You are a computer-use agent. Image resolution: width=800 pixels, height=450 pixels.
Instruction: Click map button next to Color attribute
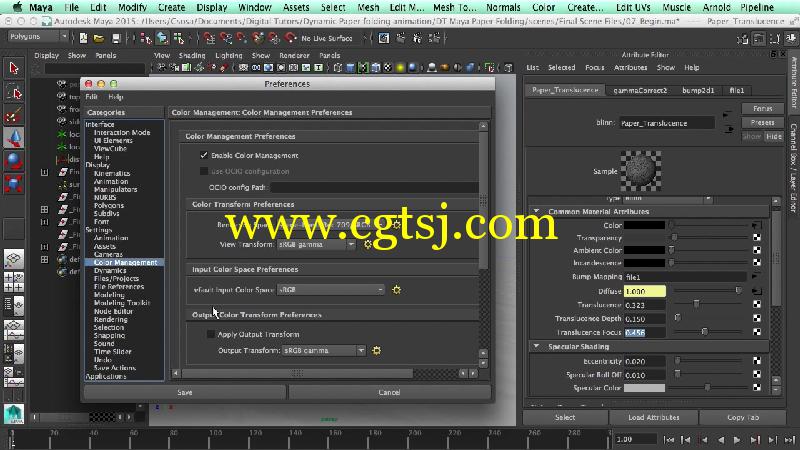pyautogui.click(x=757, y=225)
